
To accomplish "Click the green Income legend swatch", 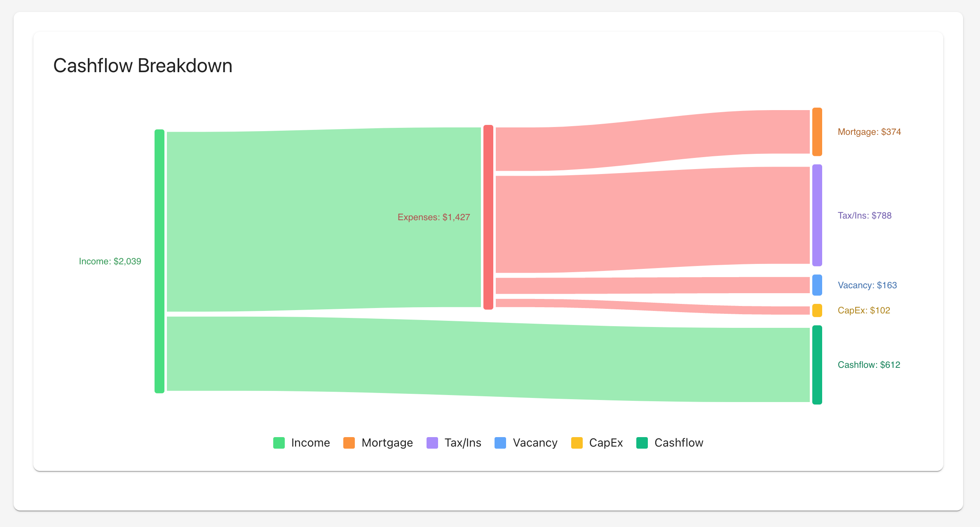I will 279,443.
